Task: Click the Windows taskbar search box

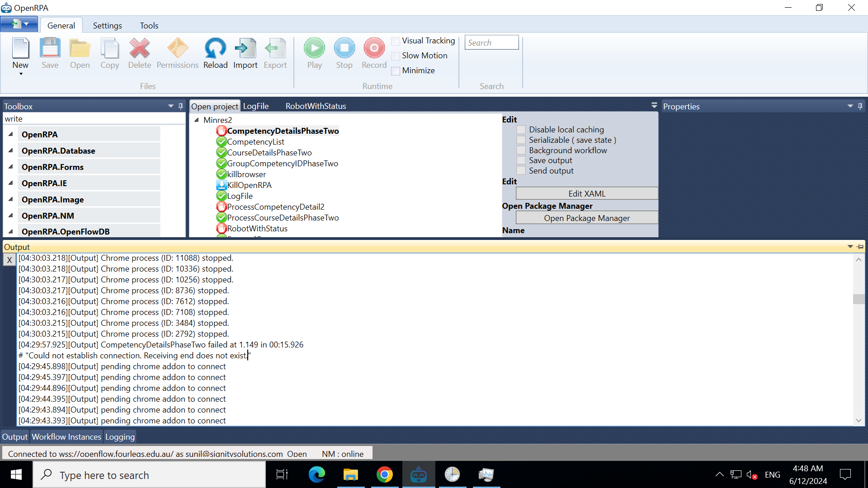Action: [x=149, y=475]
